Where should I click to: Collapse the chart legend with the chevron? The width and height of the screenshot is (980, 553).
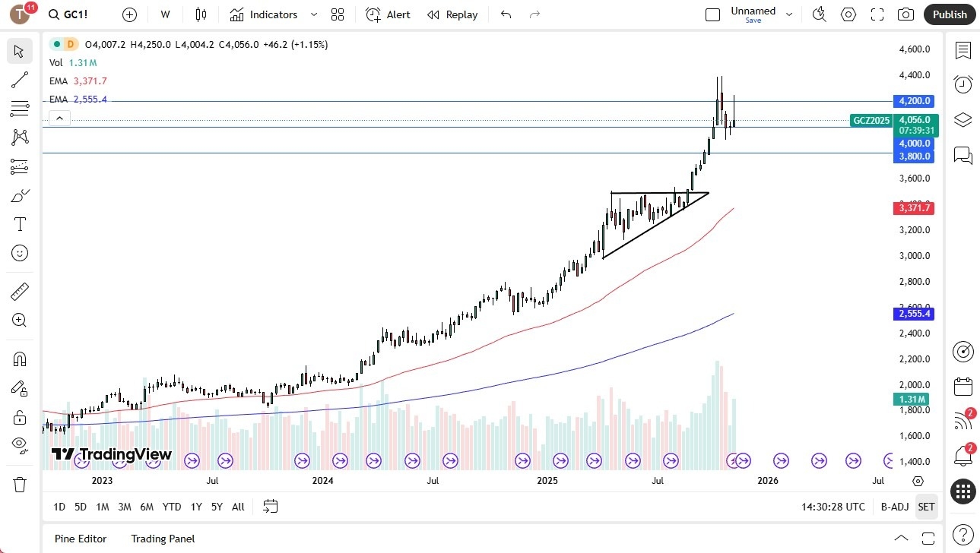[59, 118]
